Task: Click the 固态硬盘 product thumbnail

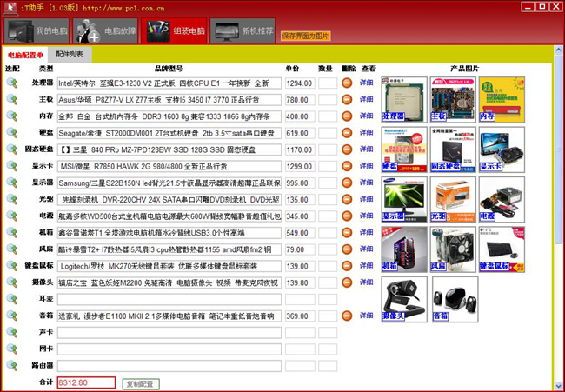Action: [453, 149]
